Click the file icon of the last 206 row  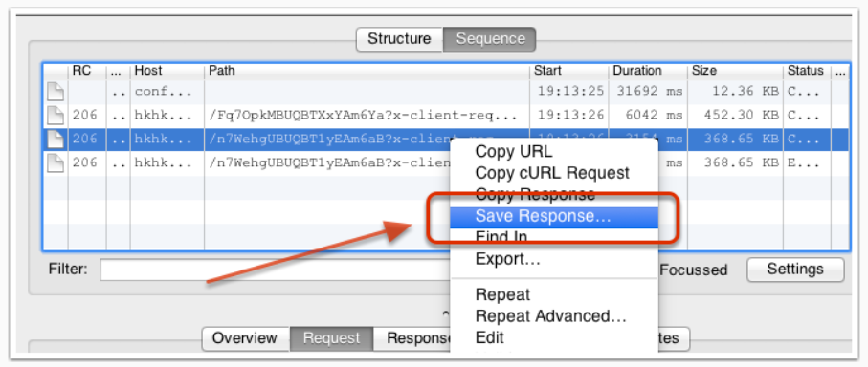click(56, 162)
